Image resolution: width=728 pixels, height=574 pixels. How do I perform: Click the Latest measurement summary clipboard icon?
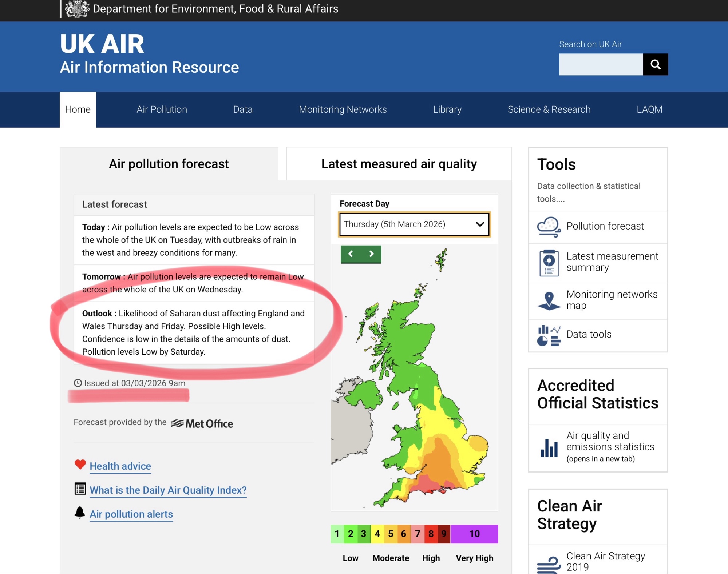pos(549,263)
